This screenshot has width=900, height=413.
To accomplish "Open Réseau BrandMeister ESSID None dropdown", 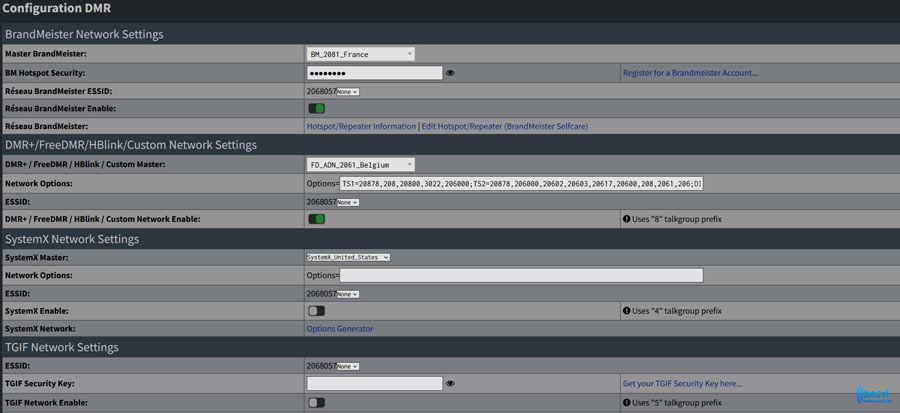I will pyautogui.click(x=348, y=92).
